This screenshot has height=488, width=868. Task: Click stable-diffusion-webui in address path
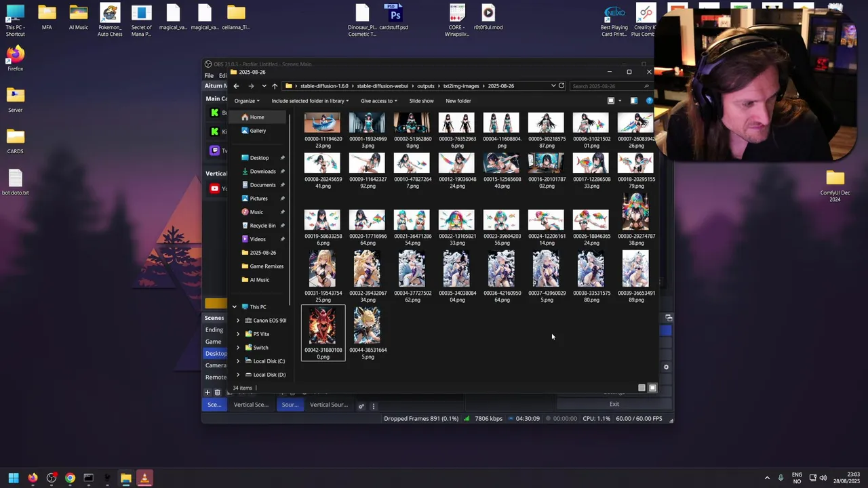click(x=382, y=86)
